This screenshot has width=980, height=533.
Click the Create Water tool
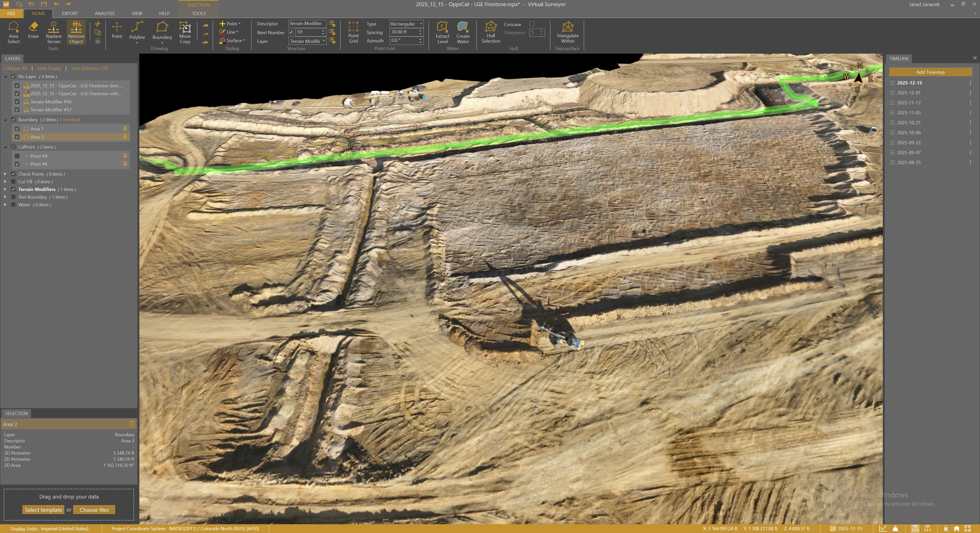(463, 32)
